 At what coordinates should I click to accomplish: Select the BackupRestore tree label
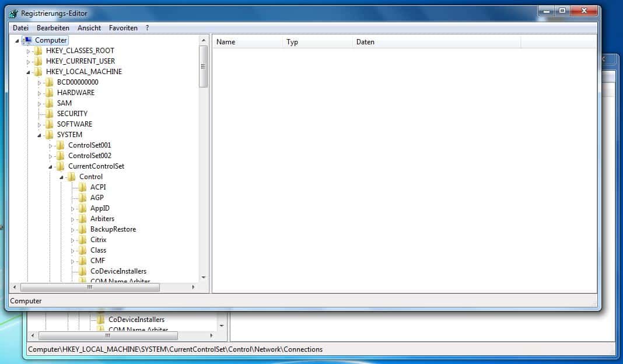coord(113,229)
